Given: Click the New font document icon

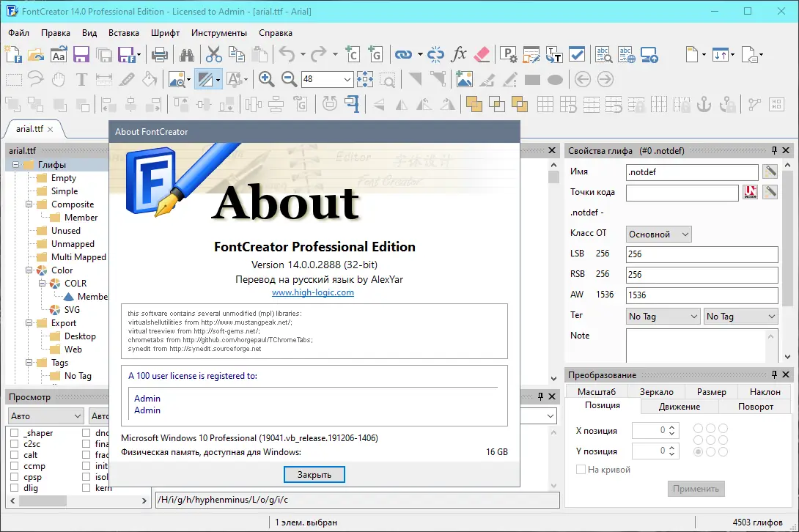Looking at the screenshot, I should pyautogui.click(x=13, y=54).
